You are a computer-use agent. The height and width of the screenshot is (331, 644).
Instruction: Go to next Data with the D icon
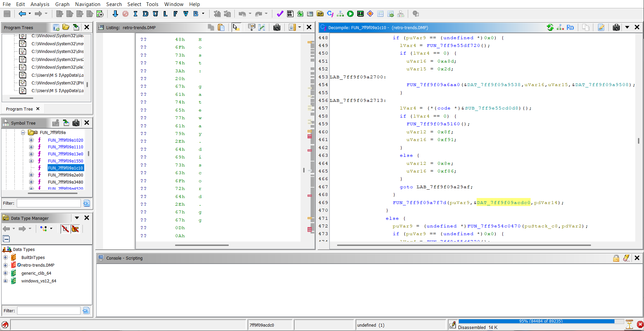pos(146,14)
